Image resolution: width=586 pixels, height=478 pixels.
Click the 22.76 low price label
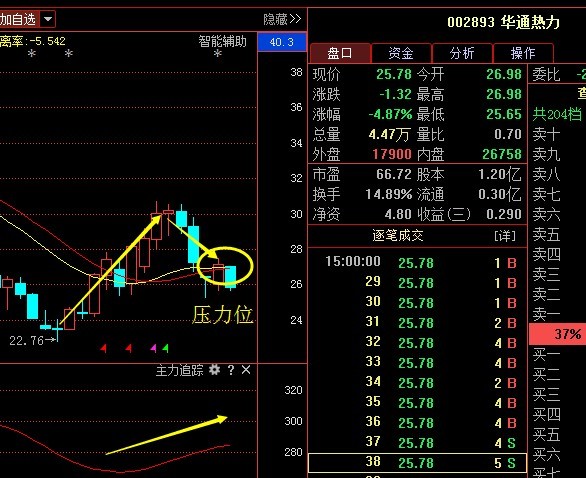(26, 340)
